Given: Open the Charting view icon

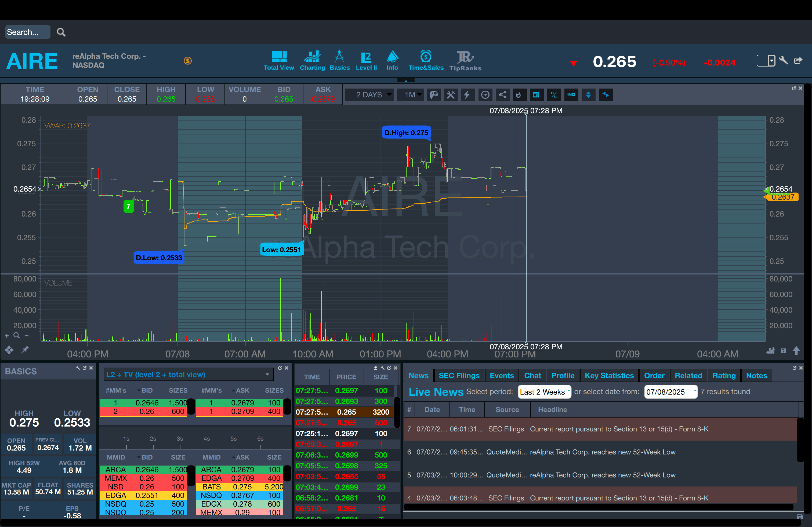Looking at the screenshot, I should coord(312,61).
